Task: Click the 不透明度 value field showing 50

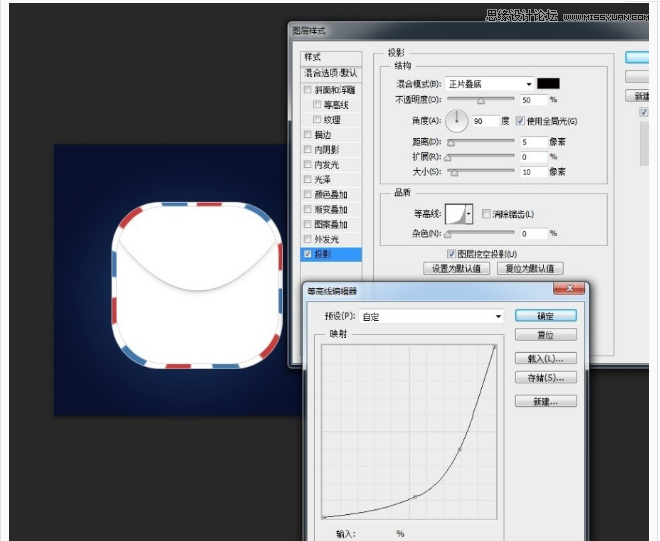Action: [x=534, y=100]
